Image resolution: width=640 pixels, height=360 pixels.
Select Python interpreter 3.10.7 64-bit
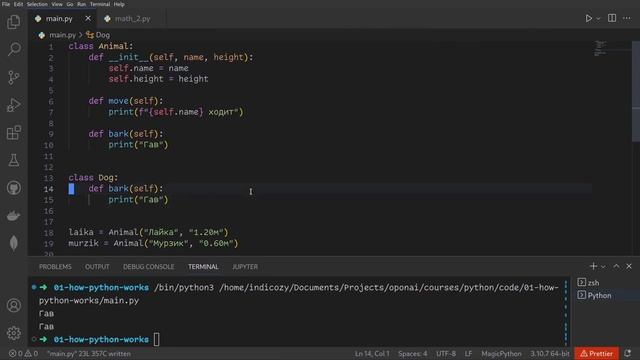pyautogui.click(x=549, y=353)
